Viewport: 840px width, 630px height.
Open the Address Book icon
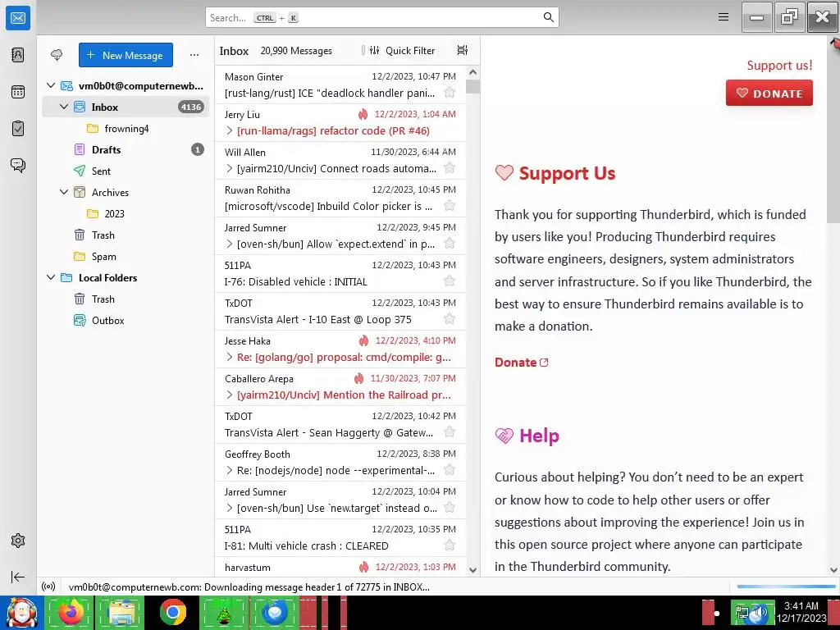click(x=18, y=55)
